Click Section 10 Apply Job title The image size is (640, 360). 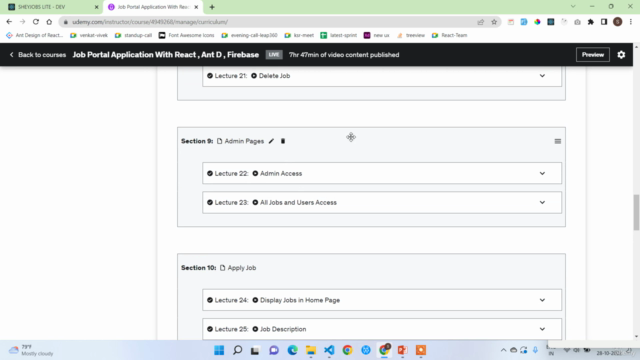click(242, 268)
